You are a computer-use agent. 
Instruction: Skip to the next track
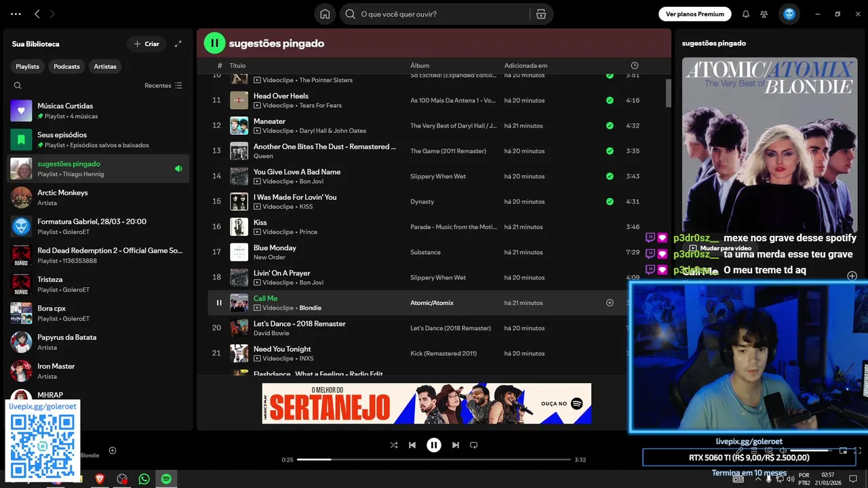tap(456, 445)
